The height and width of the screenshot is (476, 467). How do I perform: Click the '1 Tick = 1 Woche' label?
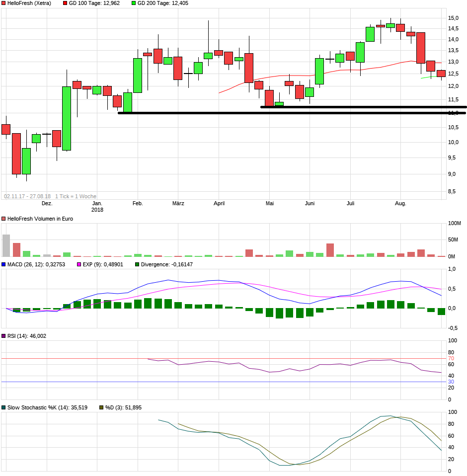click(76, 196)
